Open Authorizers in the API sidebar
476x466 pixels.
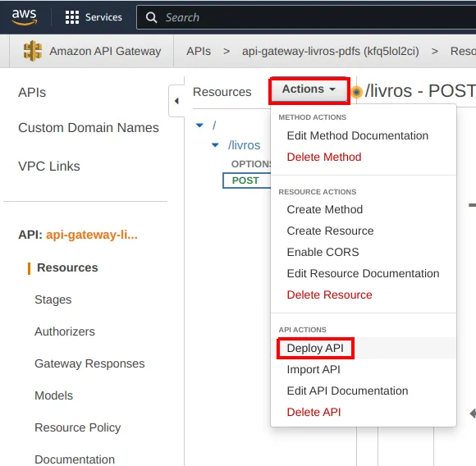tap(65, 331)
